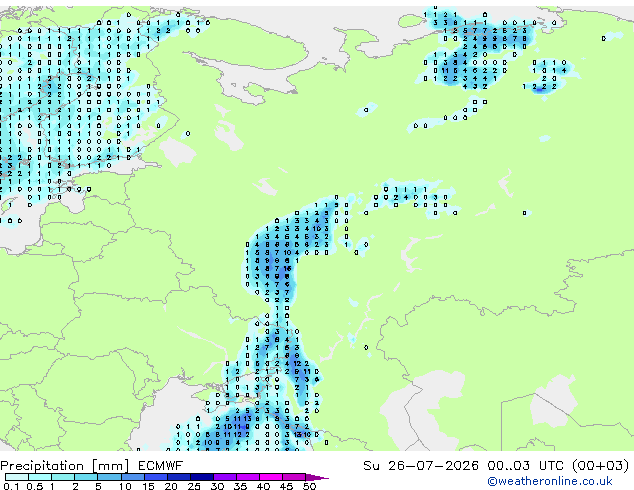The image size is (634, 490).
Task: Click the legend value label '40'
Action: click(263, 486)
